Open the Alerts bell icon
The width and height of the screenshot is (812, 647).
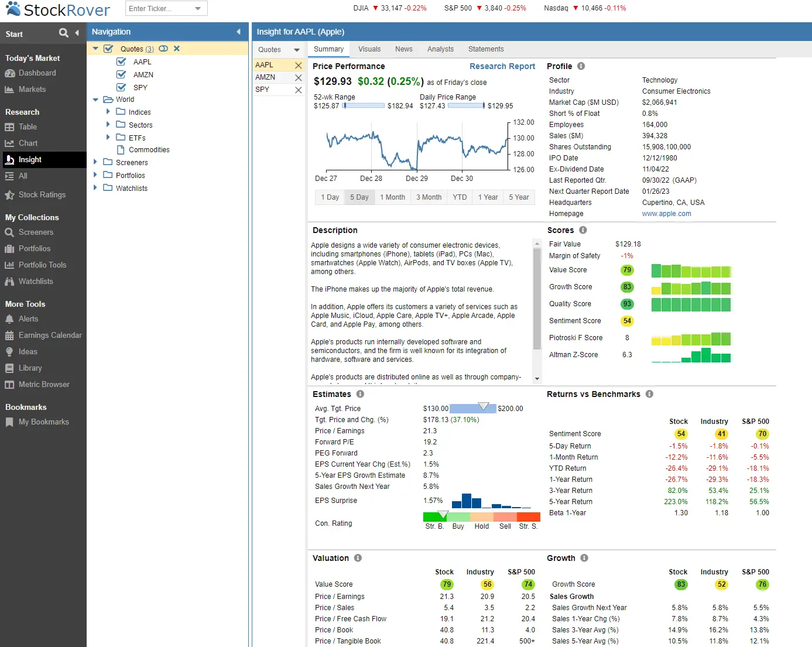tap(27, 319)
